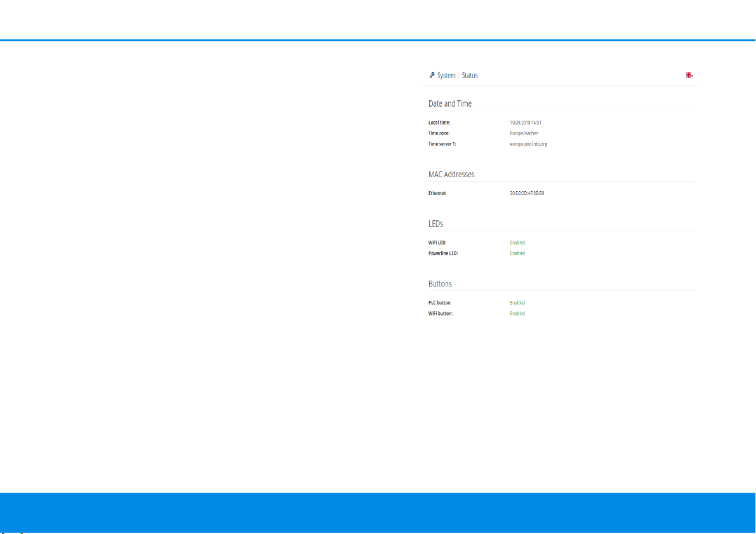Click the Date and Time heading

click(x=450, y=103)
